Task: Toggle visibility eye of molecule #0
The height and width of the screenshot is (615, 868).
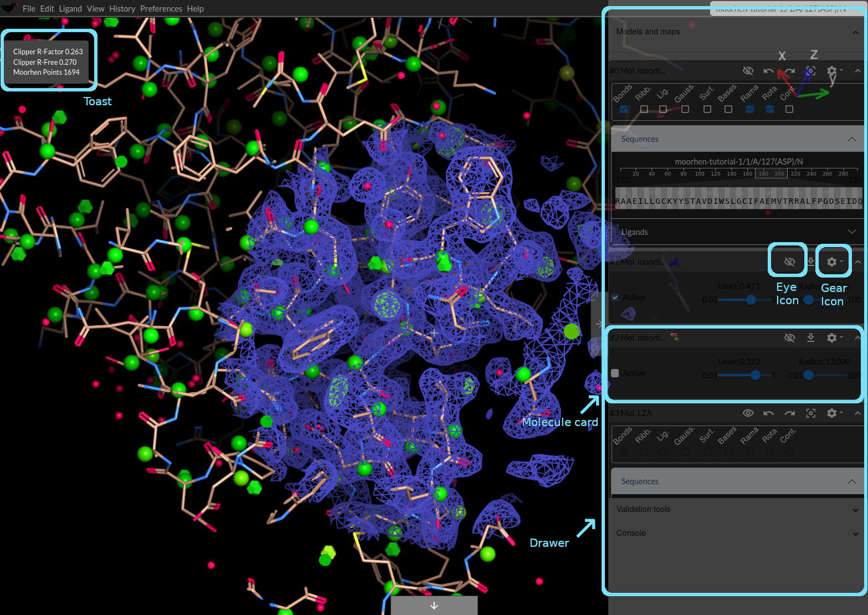Action: 748,71
